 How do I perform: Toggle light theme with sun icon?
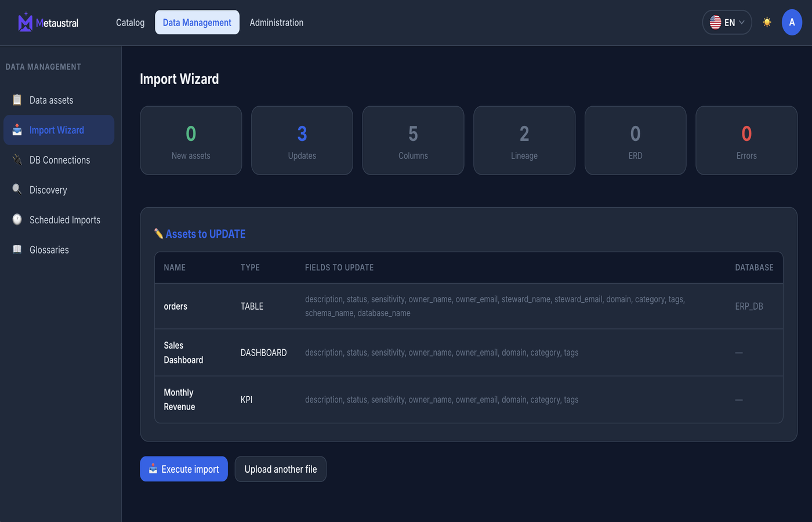(x=767, y=22)
